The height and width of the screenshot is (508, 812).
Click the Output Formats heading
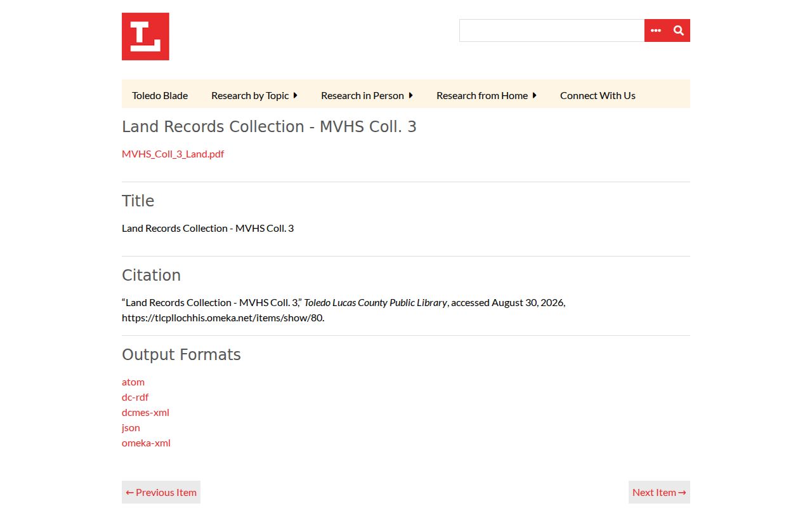pyautogui.click(x=181, y=354)
